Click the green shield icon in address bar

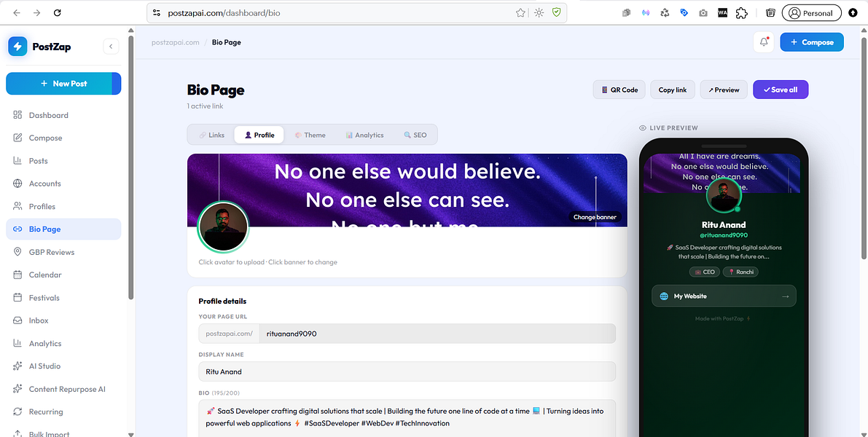[556, 12]
